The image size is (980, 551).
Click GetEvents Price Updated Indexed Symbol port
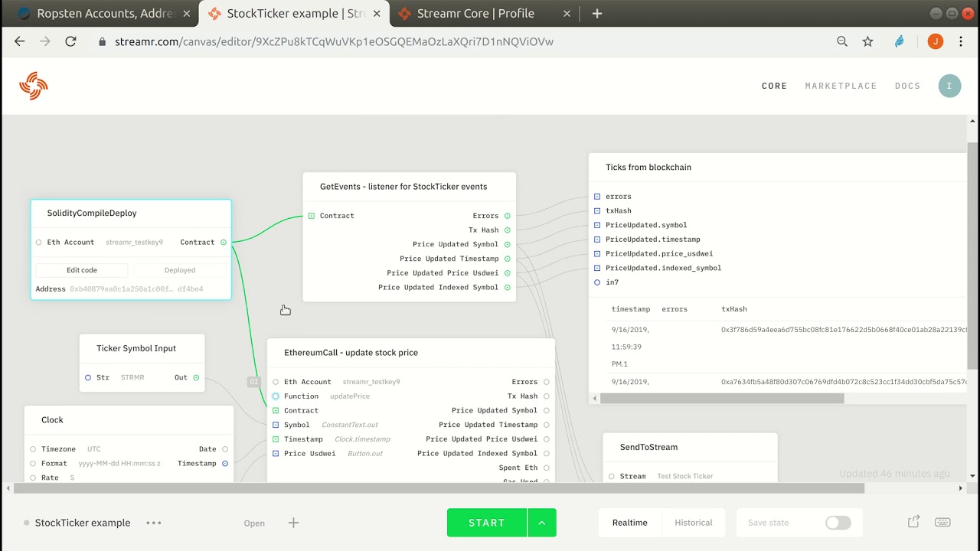pos(508,288)
